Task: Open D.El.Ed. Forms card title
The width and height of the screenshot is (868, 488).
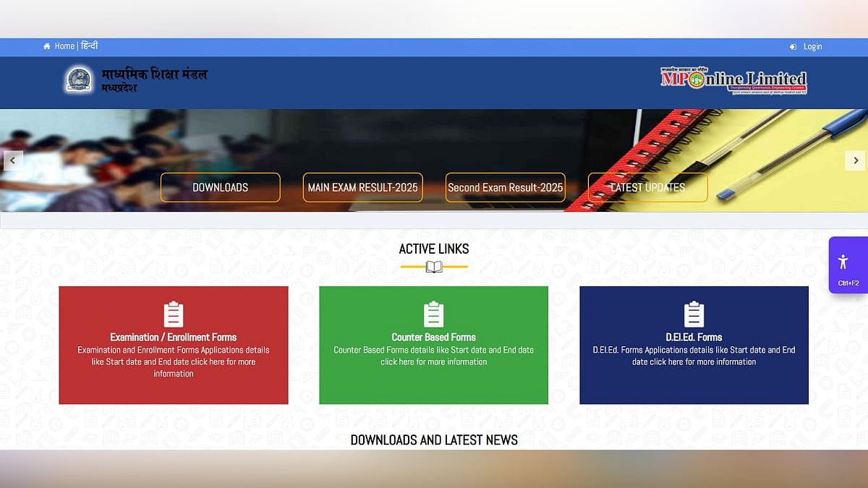Action: click(x=694, y=337)
